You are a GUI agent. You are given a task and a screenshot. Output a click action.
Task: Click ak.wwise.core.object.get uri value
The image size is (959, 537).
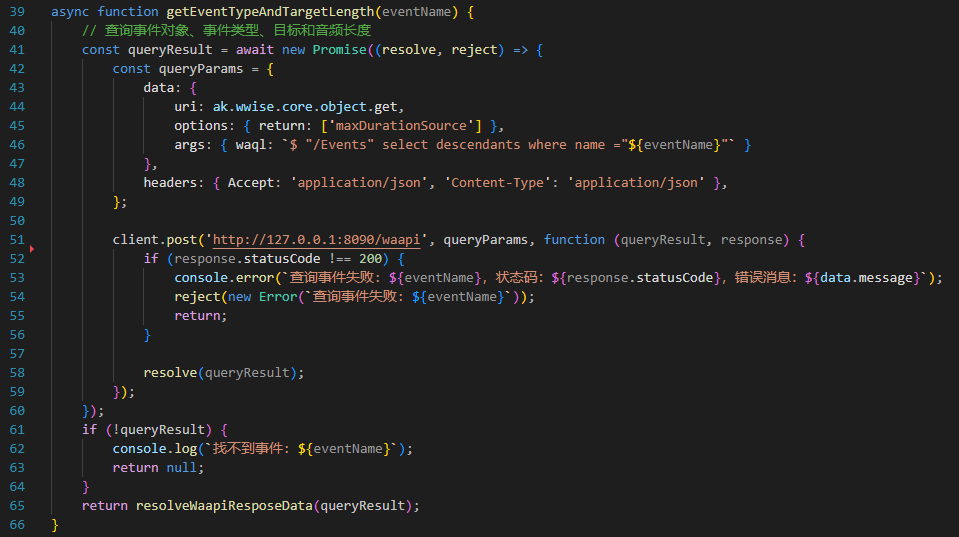pos(308,107)
